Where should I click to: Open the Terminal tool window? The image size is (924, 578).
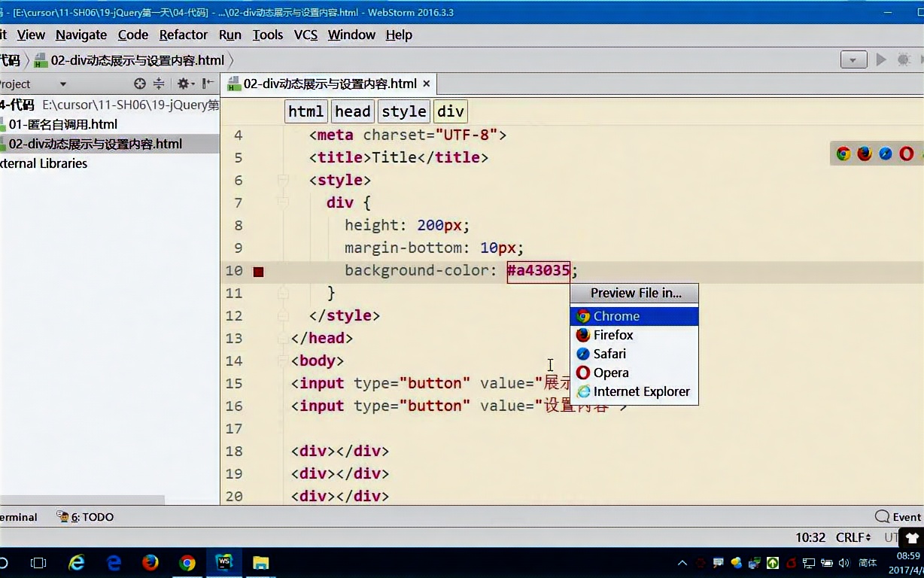tap(19, 517)
